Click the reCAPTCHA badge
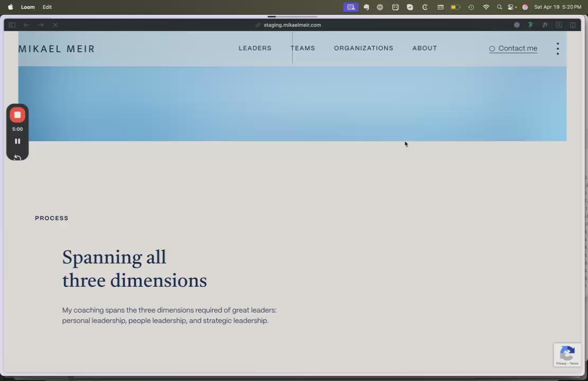Screen dimensions: 588x381 point(567,355)
